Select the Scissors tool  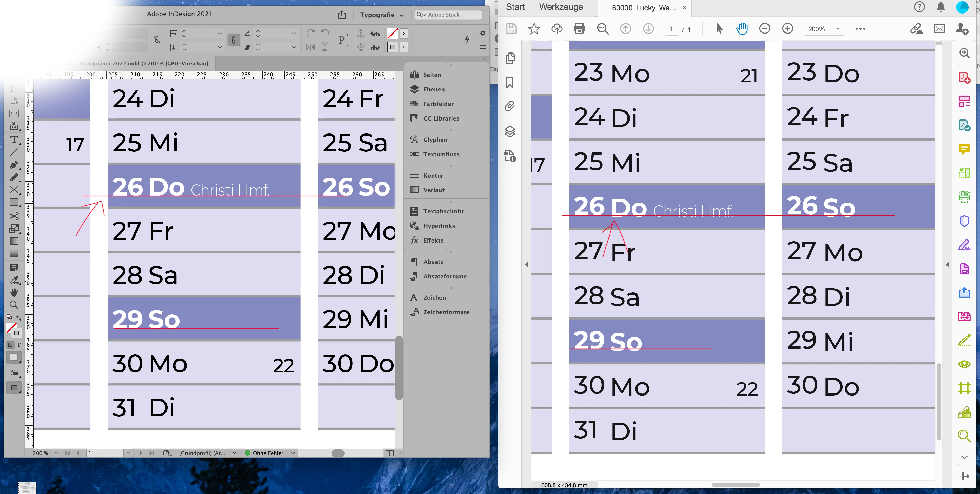14,216
